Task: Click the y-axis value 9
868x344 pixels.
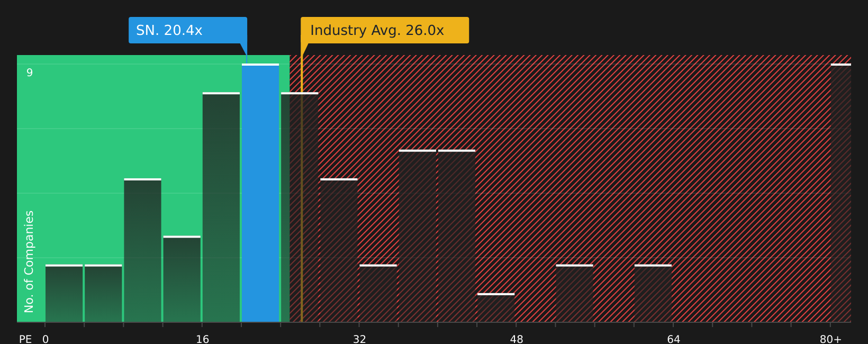Action: tap(30, 73)
